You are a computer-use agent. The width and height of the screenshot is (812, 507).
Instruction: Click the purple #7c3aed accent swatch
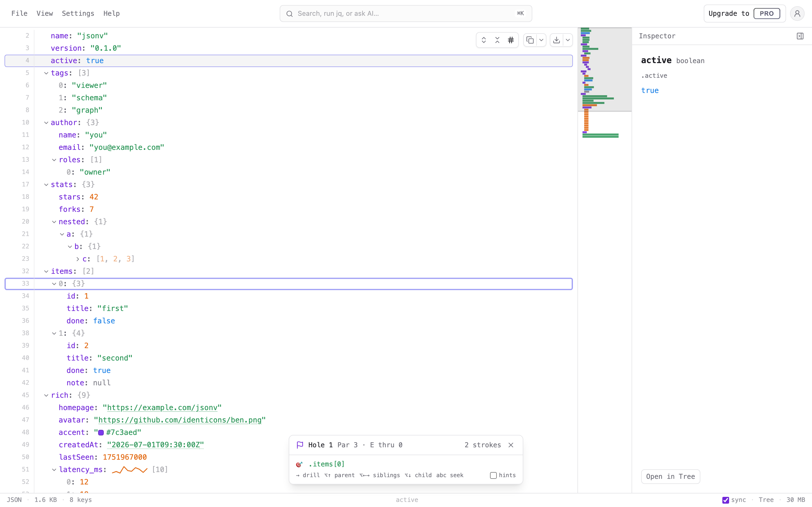point(101,433)
